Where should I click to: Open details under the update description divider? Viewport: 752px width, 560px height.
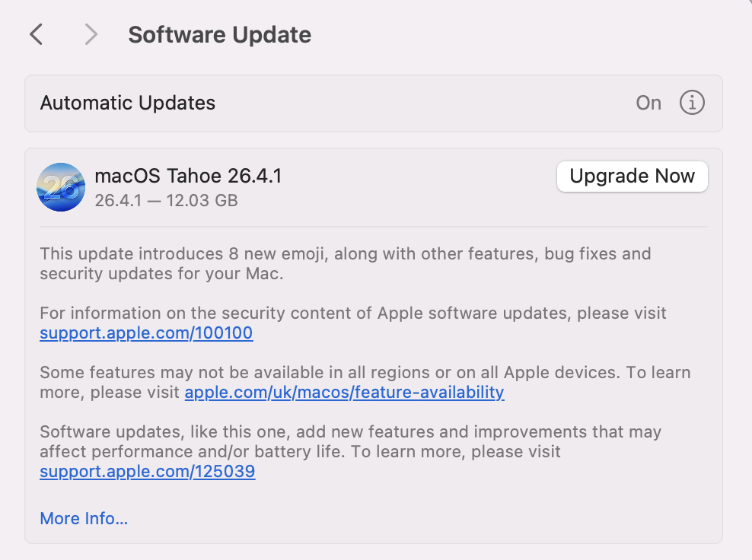pyautogui.click(x=84, y=518)
